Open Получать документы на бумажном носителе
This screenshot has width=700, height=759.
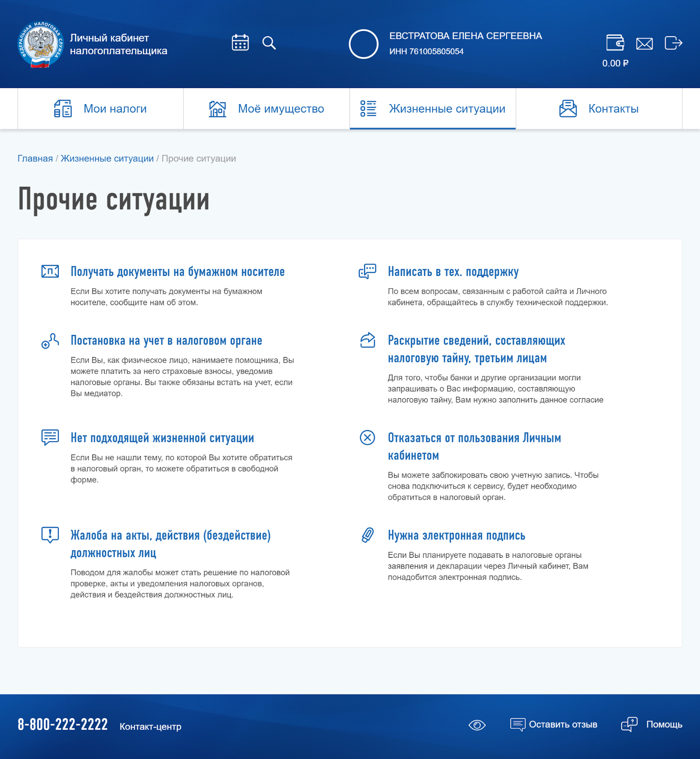[177, 272]
